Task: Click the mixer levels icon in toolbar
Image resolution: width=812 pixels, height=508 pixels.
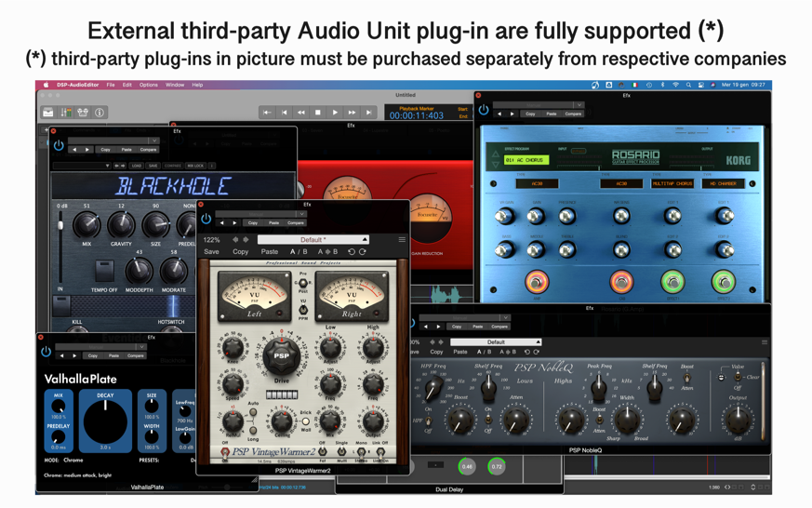Action: click(x=66, y=113)
